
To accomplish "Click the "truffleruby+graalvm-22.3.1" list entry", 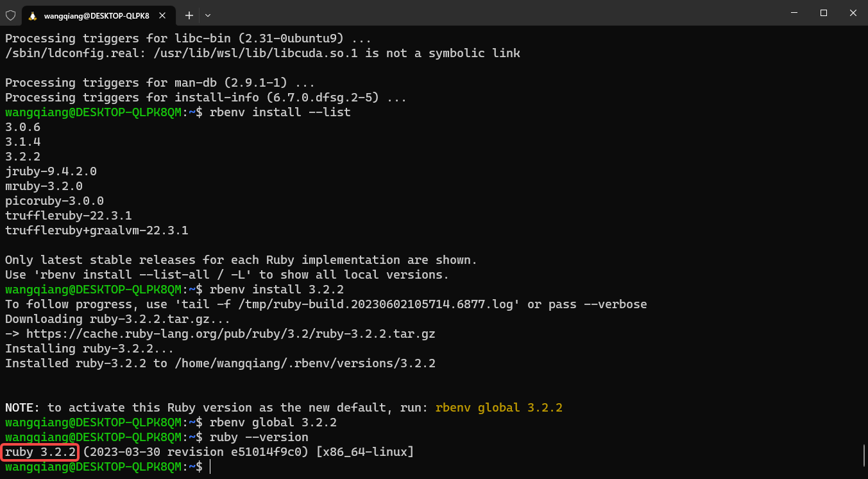I will [x=97, y=231].
